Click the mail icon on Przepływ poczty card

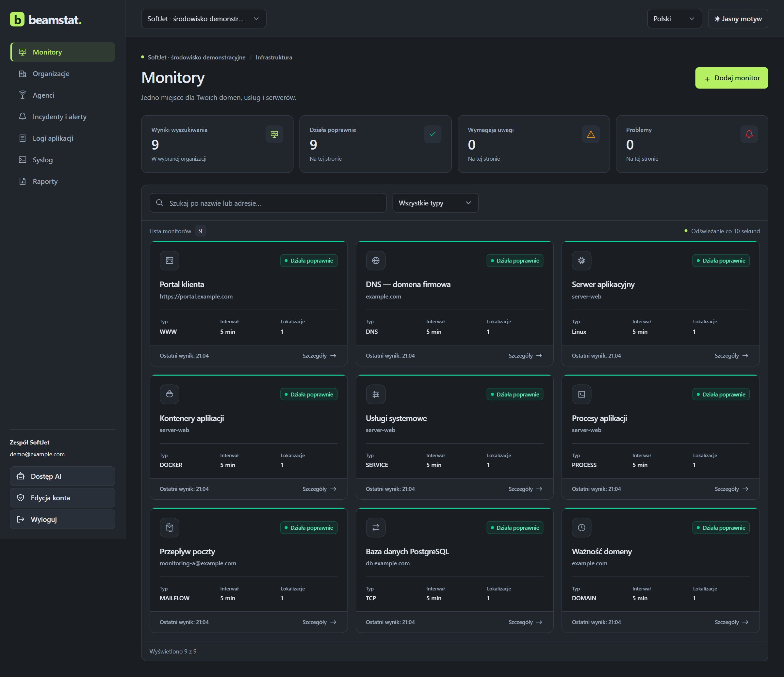pos(170,528)
